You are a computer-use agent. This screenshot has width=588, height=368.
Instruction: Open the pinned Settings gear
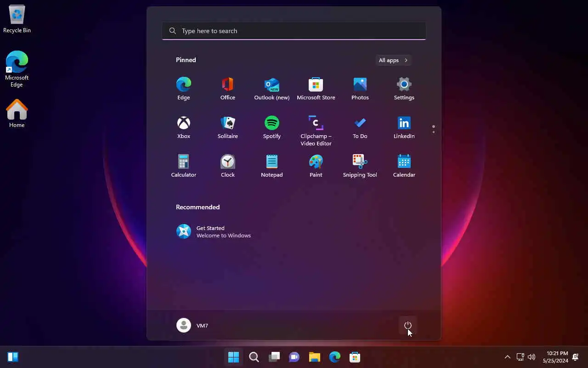click(404, 89)
